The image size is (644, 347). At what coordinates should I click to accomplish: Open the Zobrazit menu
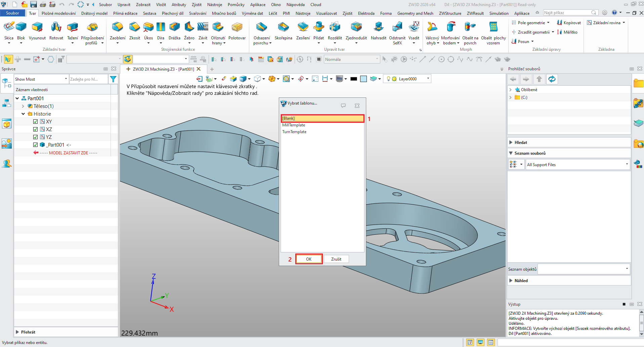pos(143,5)
